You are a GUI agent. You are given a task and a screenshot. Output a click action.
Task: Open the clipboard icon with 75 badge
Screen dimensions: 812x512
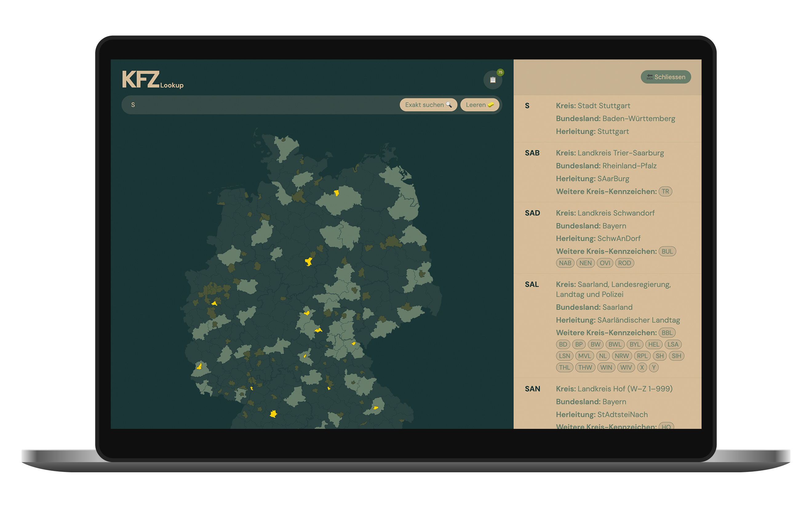click(493, 80)
